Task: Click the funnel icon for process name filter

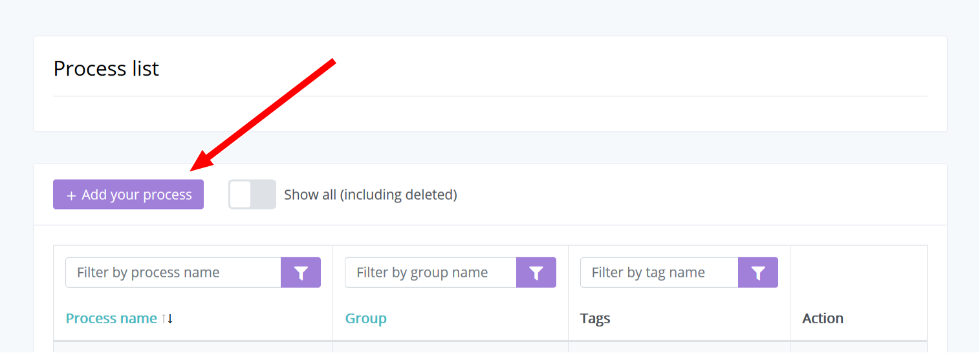Action: tap(301, 273)
